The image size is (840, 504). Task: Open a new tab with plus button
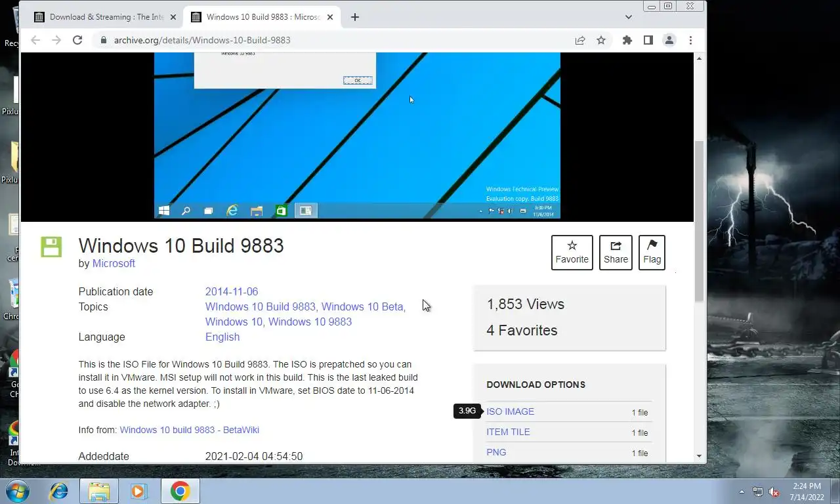click(355, 17)
